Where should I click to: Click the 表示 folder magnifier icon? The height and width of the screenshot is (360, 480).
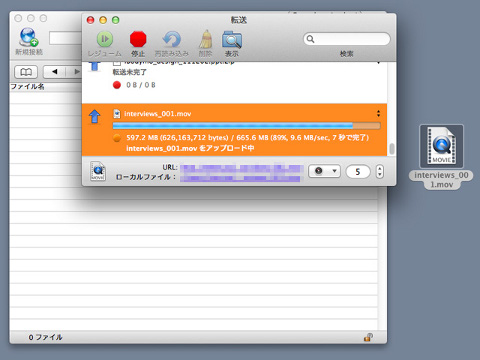tap(232, 40)
